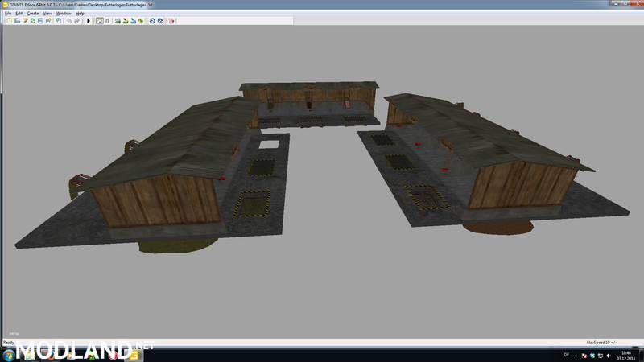Open the Create menu
The image size is (644, 362).
click(33, 14)
